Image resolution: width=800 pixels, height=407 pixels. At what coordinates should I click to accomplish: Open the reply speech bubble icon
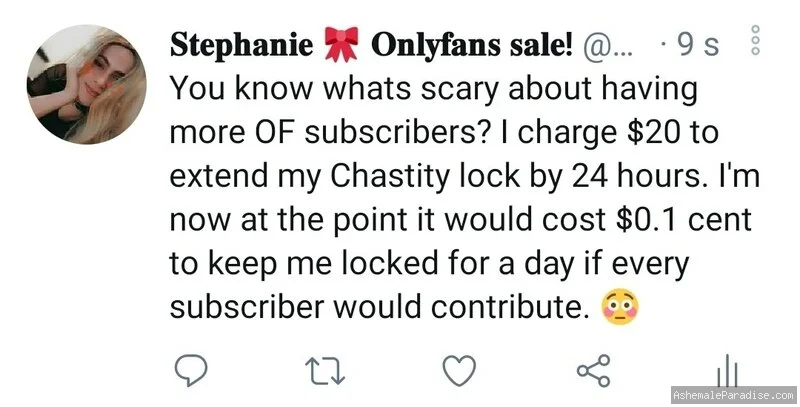[x=191, y=370]
